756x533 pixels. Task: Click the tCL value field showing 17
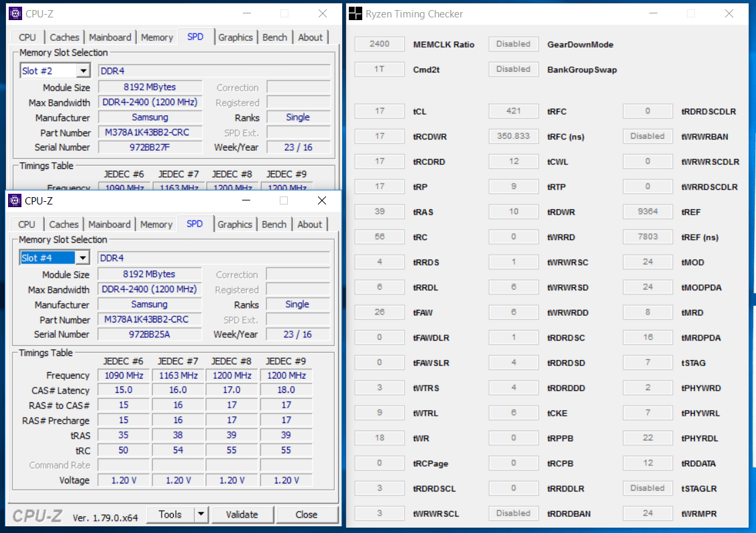(380, 111)
